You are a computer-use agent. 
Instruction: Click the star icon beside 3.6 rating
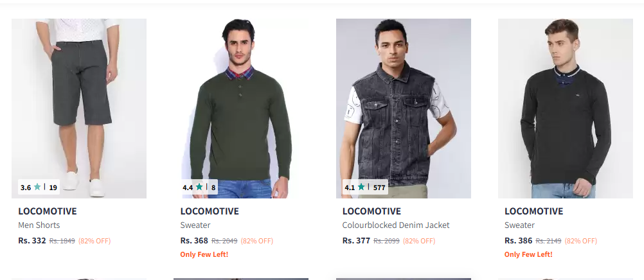(37, 188)
